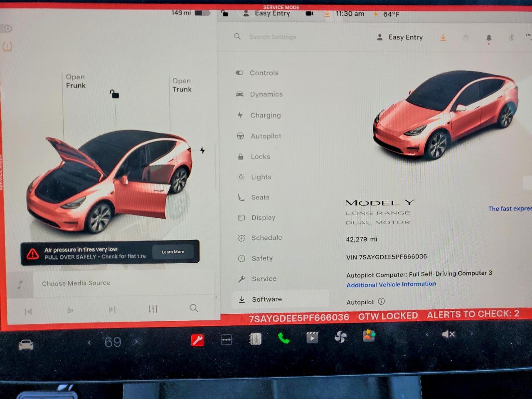Open the red wrench Service Mode app
Viewport: 532px width, 399px height.
(x=197, y=340)
